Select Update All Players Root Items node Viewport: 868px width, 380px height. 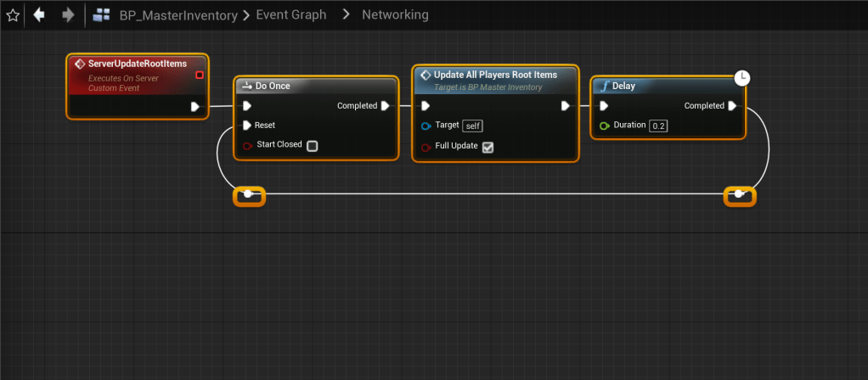pos(495,75)
